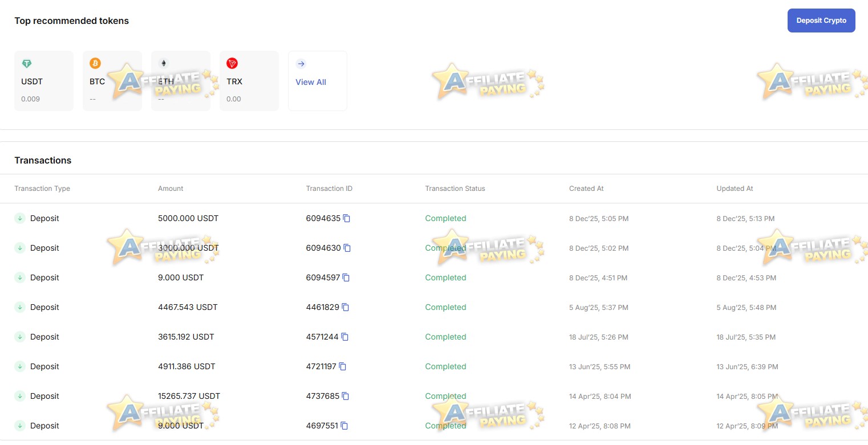Screen dimensions: 868x445
Task: Click the deposit arrow icon for 4911.386 USDT
Action: pyautogui.click(x=20, y=366)
